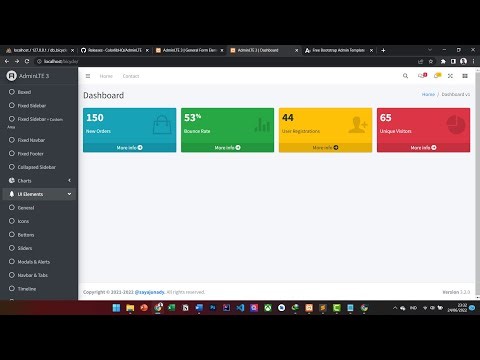Expand the Charts sidebar menu arrow
The height and width of the screenshot is (360, 480).
69,180
